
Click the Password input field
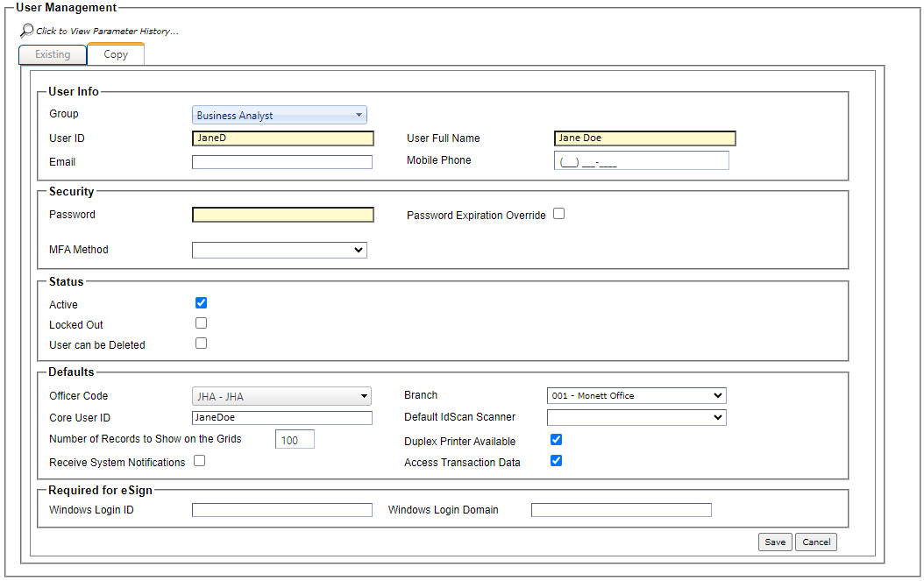(282, 214)
